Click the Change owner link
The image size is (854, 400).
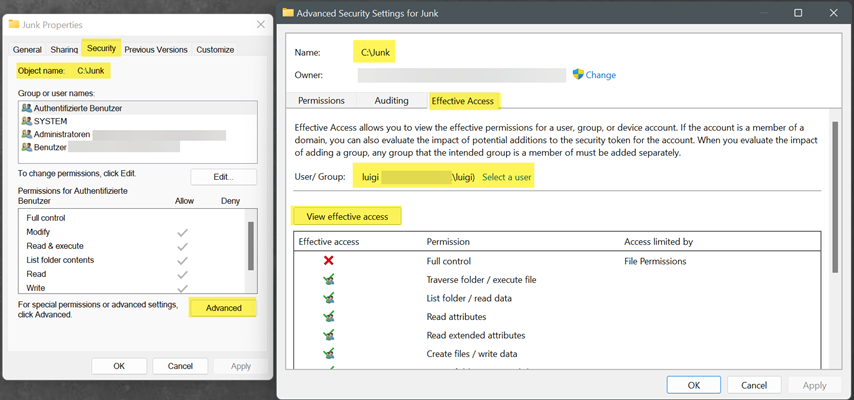pyautogui.click(x=601, y=75)
